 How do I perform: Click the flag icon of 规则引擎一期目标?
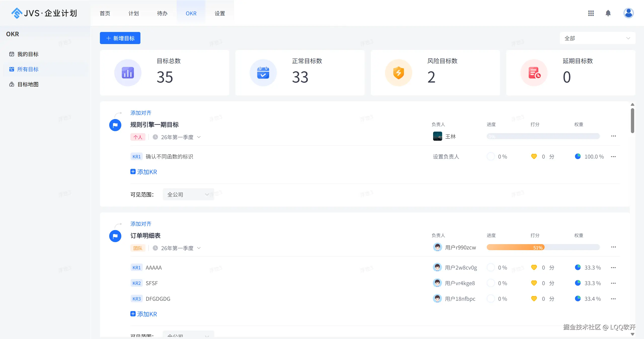pos(115,125)
